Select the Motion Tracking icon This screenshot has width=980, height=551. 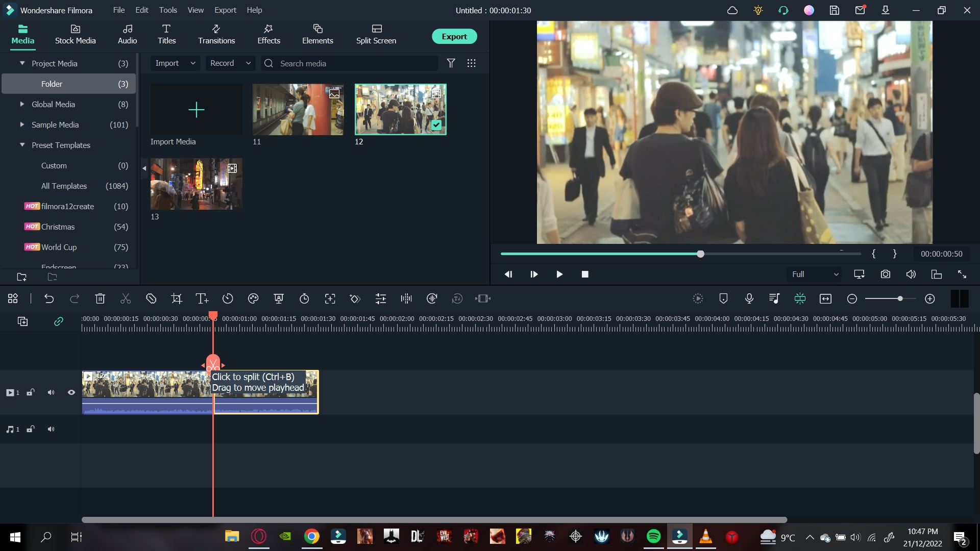pos(330,299)
